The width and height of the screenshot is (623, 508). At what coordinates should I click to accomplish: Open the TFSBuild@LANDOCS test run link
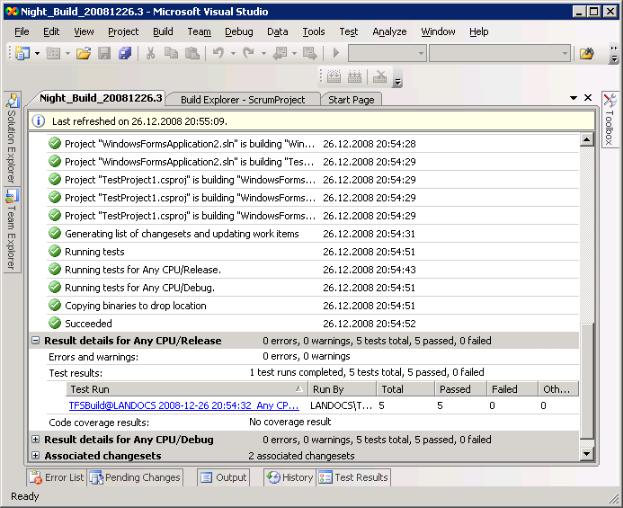184,406
